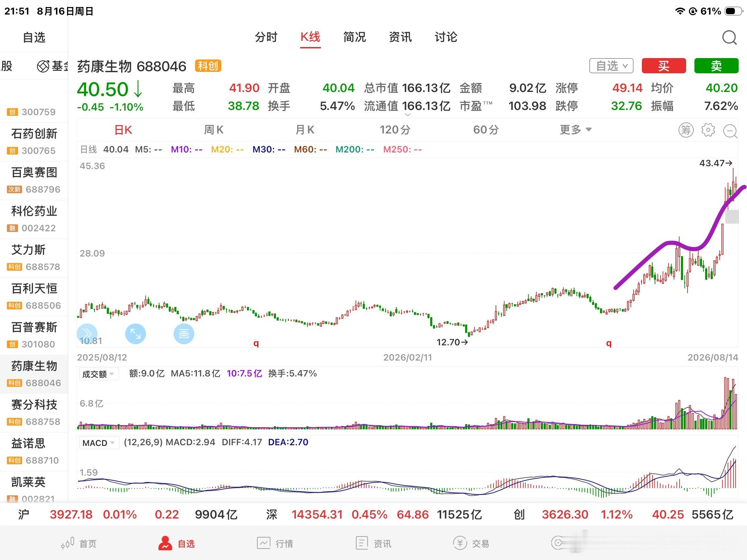Switch to the 分时 tab
The width and height of the screenshot is (747, 560).
266,37
